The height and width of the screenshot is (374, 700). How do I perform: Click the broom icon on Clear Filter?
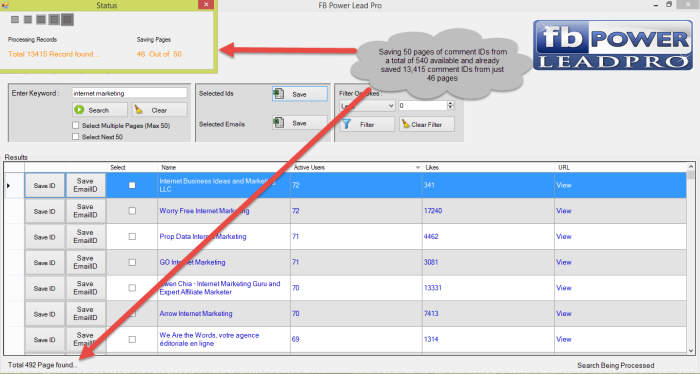[x=405, y=124]
